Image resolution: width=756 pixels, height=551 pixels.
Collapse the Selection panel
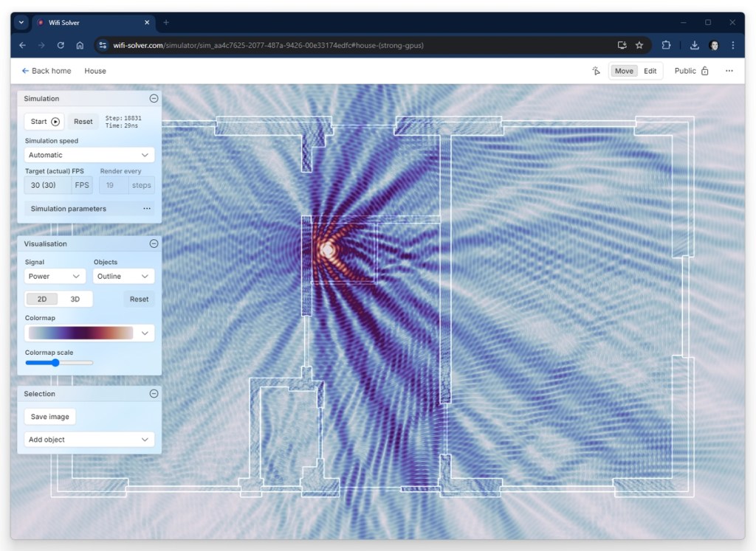click(154, 394)
